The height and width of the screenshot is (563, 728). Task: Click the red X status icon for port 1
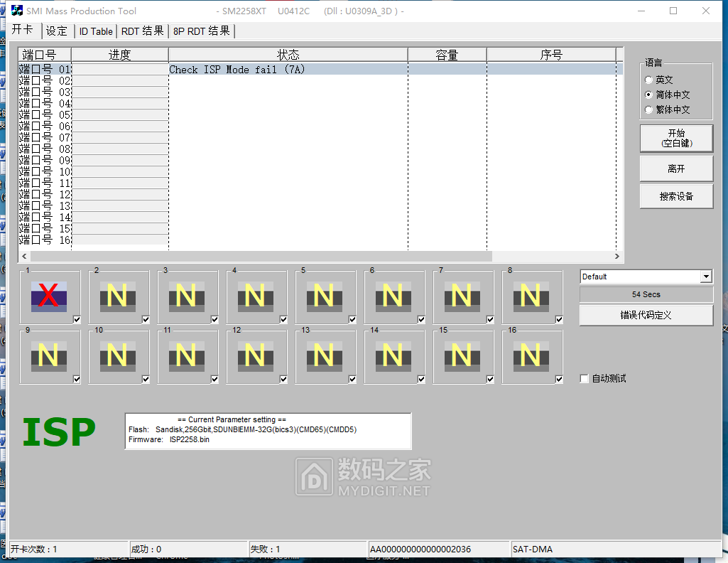pos(49,296)
